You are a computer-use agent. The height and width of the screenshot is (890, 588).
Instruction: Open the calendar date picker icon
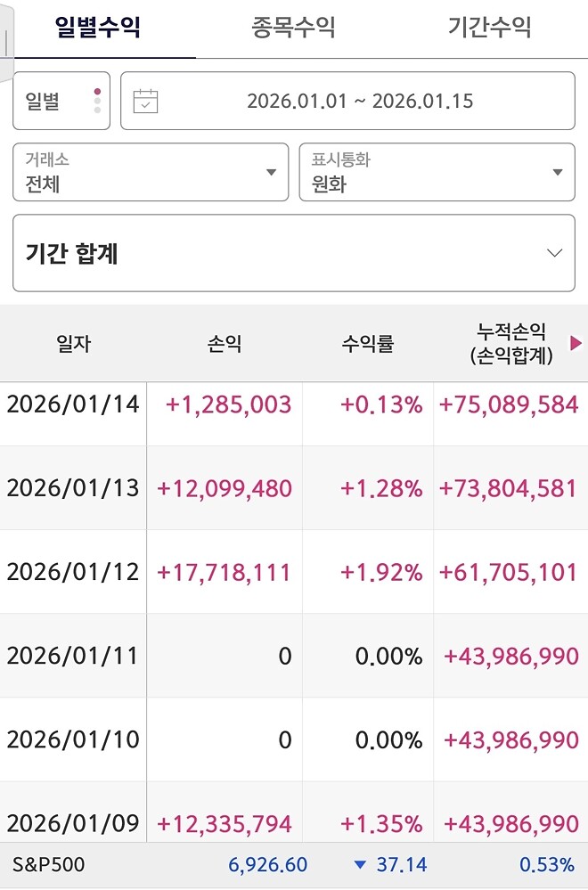point(147,100)
